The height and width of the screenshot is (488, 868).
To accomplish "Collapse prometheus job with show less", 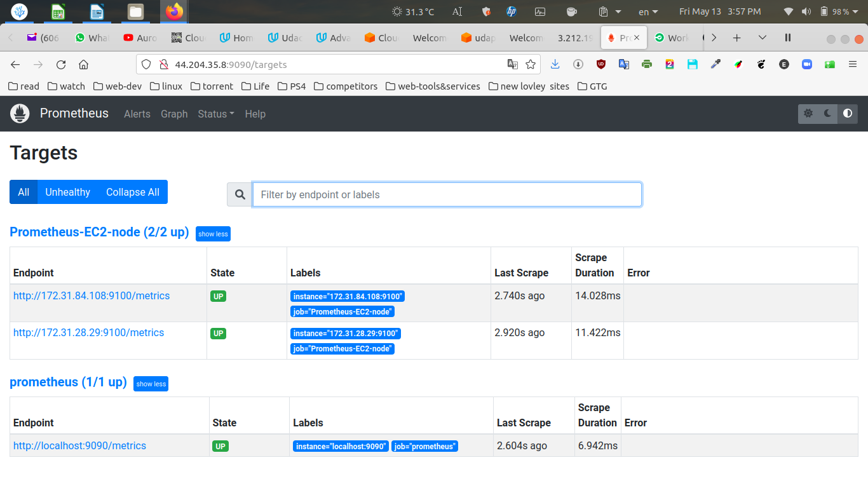I will [151, 384].
